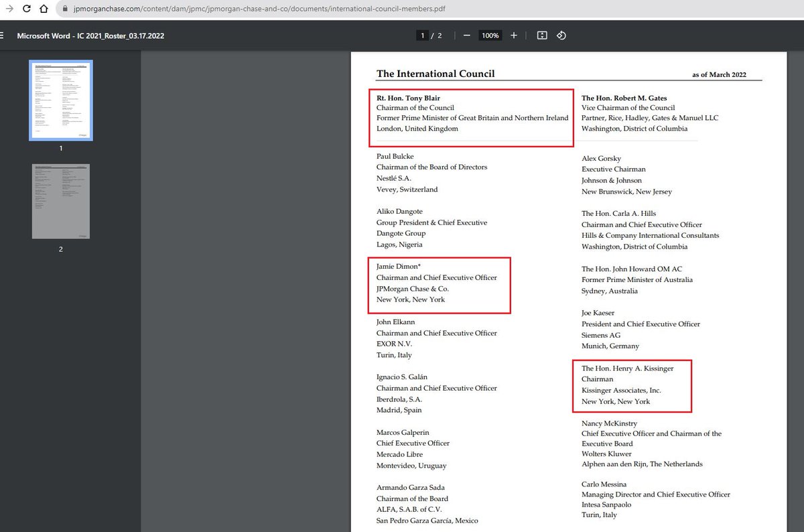
Task: Click the name Joe Kaeser
Action: pos(598,313)
